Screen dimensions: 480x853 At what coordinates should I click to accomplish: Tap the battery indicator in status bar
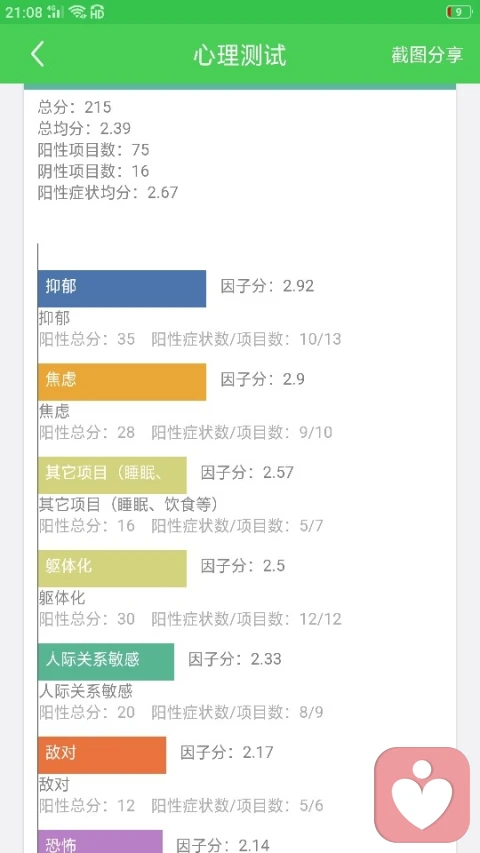coord(459,12)
